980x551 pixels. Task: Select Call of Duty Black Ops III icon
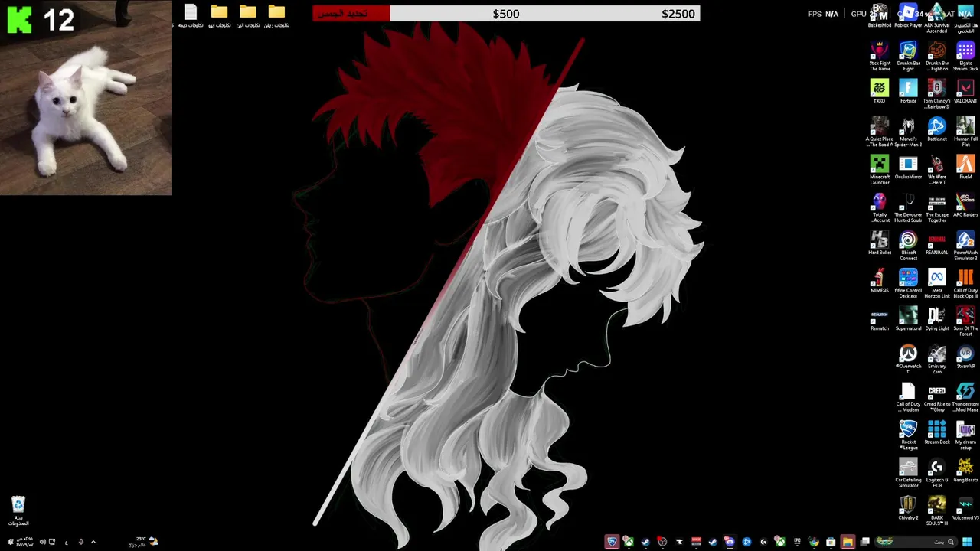point(965,284)
